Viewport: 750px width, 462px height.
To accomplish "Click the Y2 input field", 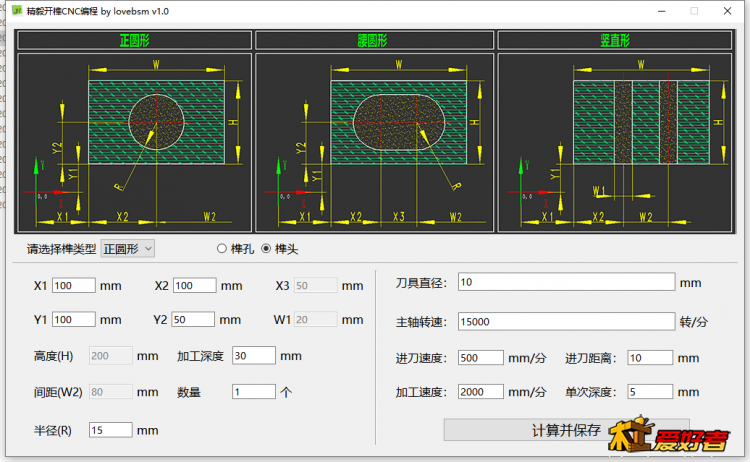I will (x=193, y=319).
